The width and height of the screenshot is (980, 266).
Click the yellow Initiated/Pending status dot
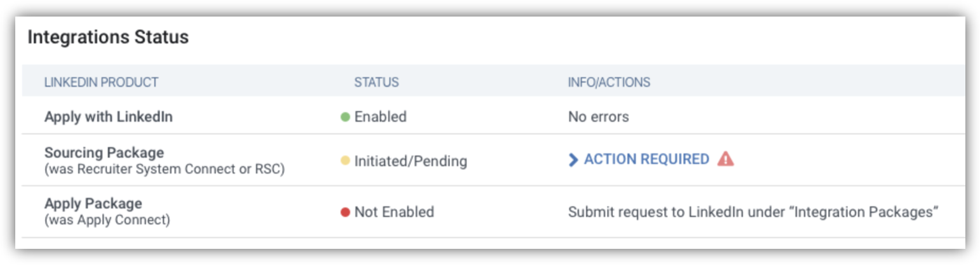346,162
